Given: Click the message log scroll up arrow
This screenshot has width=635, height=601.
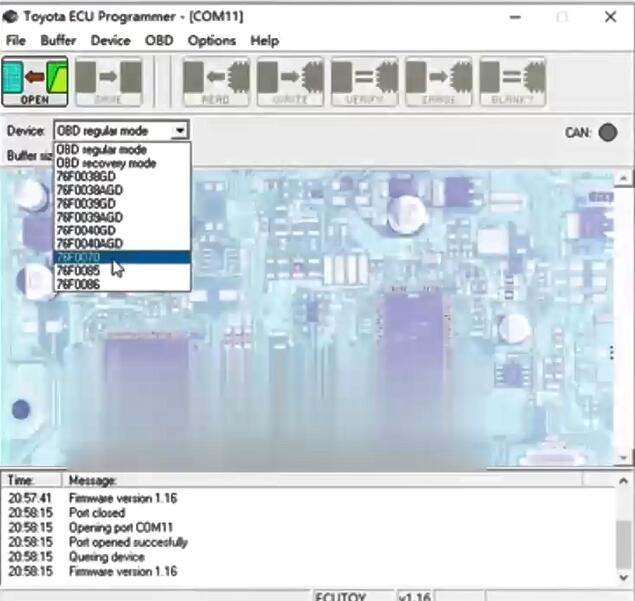Looking at the screenshot, I should (624, 481).
